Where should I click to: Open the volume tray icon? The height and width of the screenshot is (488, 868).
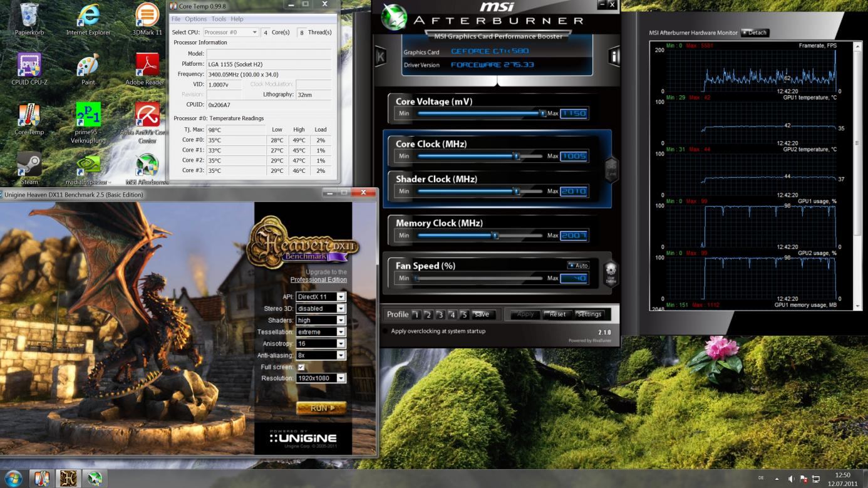[x=792, y=479]
